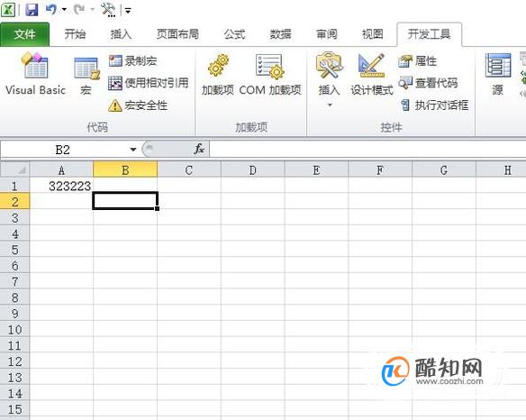
Task: Click 查看代码 view code button
Action: (x=428, y=83)
